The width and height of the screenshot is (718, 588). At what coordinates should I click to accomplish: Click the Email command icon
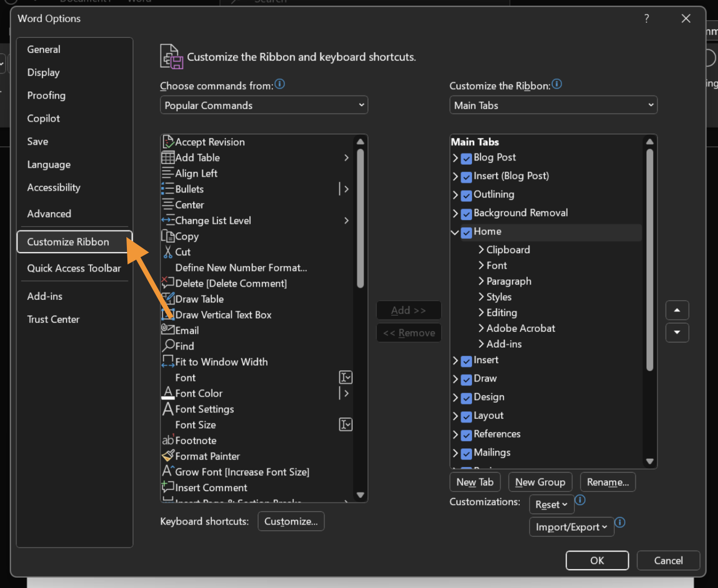pyautogui.click(x=168, y=329)
